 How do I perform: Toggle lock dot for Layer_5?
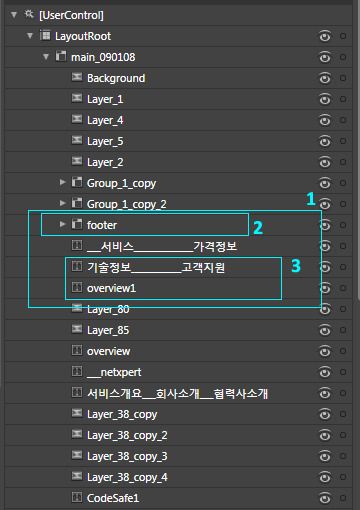(x=343, y=141)
